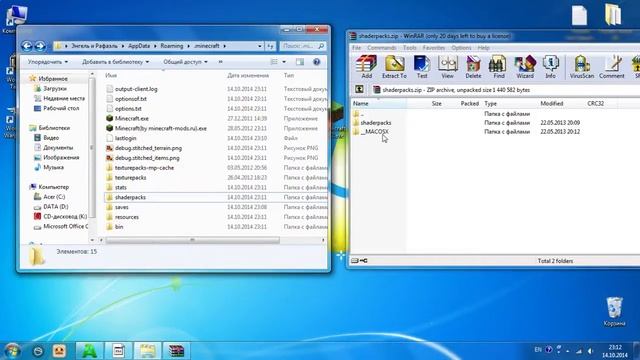Click the Comment icon in WinRAR toolbar
The image size is (640, 360).
611,67
